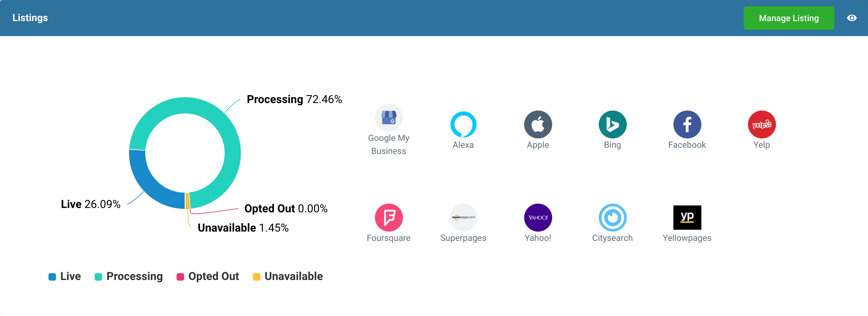The height and width of the screenshot is (316, 868).
Task: Select the Alexa listing icon
Action: pyautogui.click(x=463, y=124)
